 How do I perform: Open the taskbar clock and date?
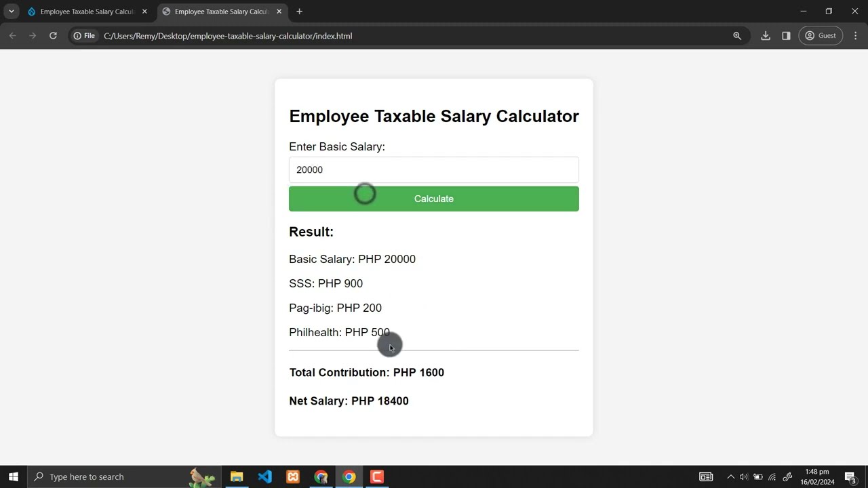(817, 477)
